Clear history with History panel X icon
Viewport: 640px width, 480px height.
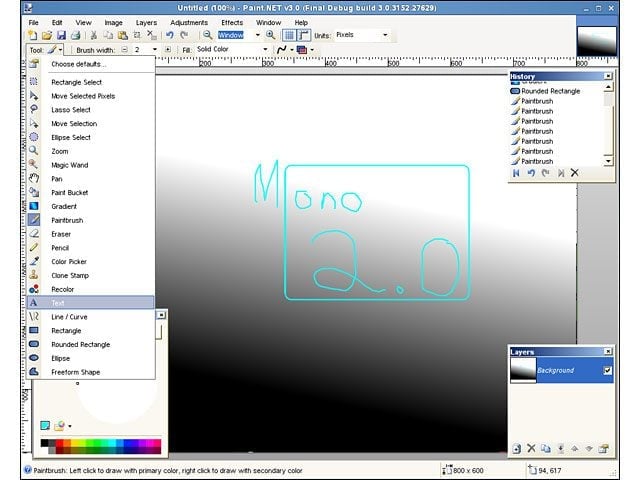575,173
